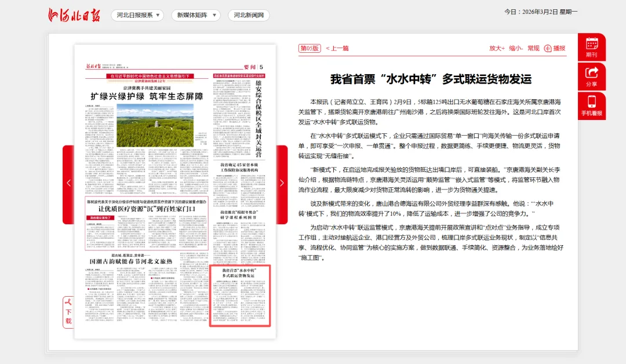Select highlighted article 我省首票"水水中转" on page
The width and height of the screenshot is (626, 364).
point(240,296)
